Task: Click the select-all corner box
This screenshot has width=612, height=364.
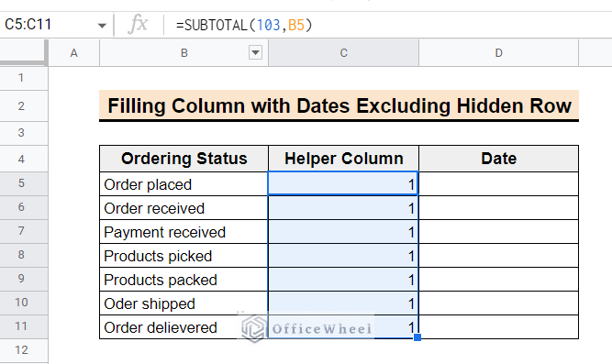Action: [24, 52]
